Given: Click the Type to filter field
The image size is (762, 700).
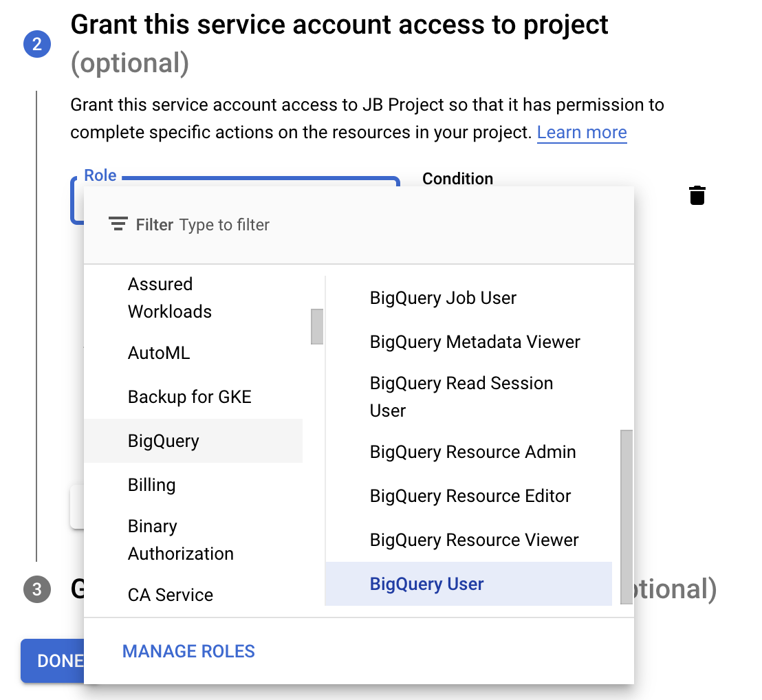Looking at the screenshot, I should point(224,224).
